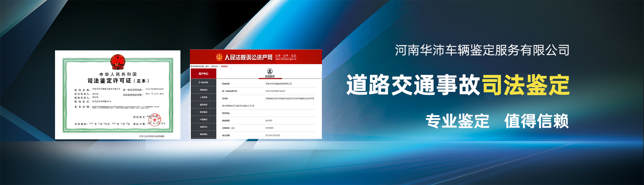Click the 人民法院诉讼资产网 court emblem logo

click(219, 57)
